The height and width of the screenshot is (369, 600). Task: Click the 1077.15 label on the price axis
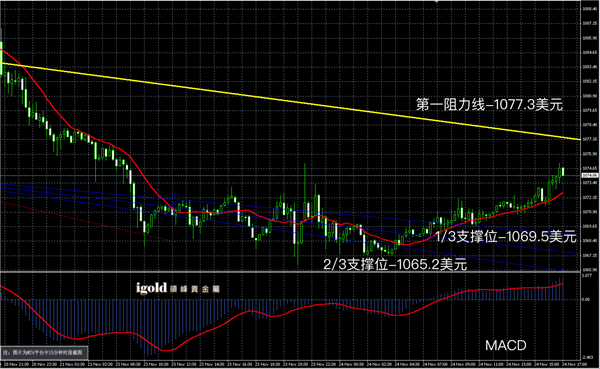pos(590,139)
